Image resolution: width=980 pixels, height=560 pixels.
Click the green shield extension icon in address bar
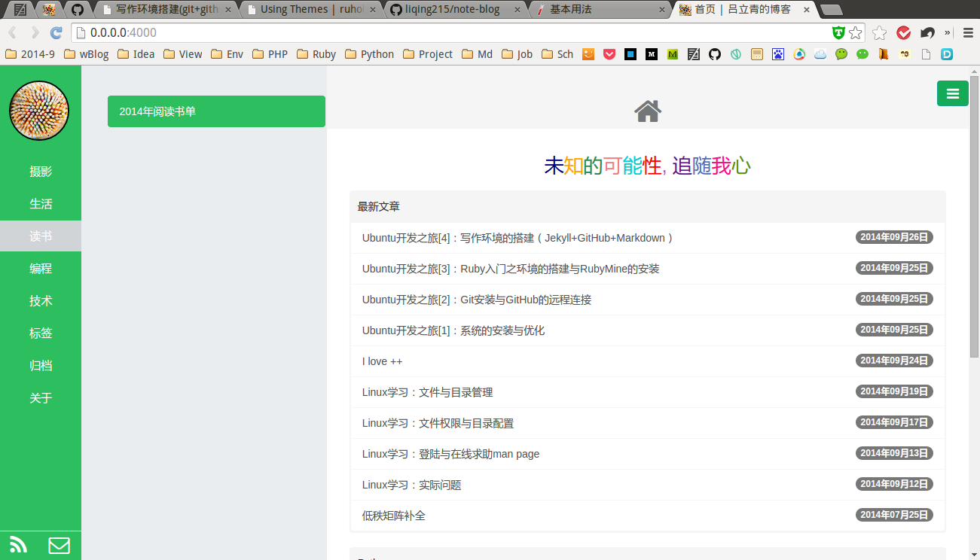click(838, 32)
